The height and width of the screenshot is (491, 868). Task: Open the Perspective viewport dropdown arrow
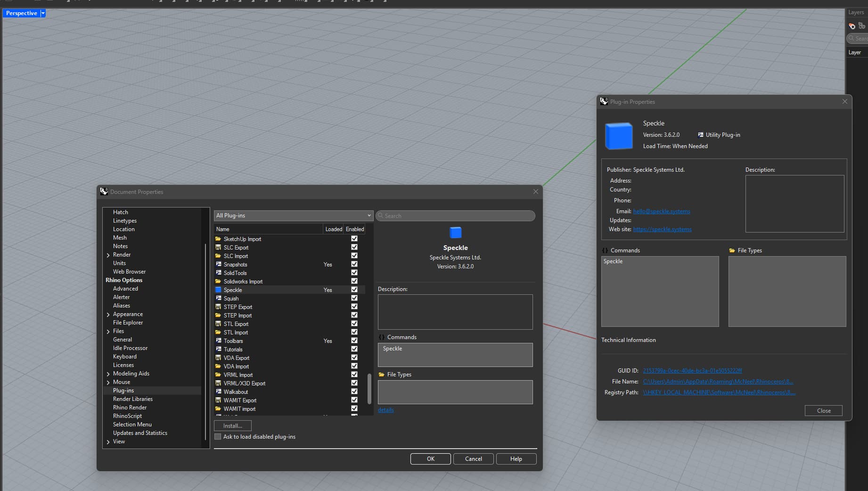coord(43,13)
